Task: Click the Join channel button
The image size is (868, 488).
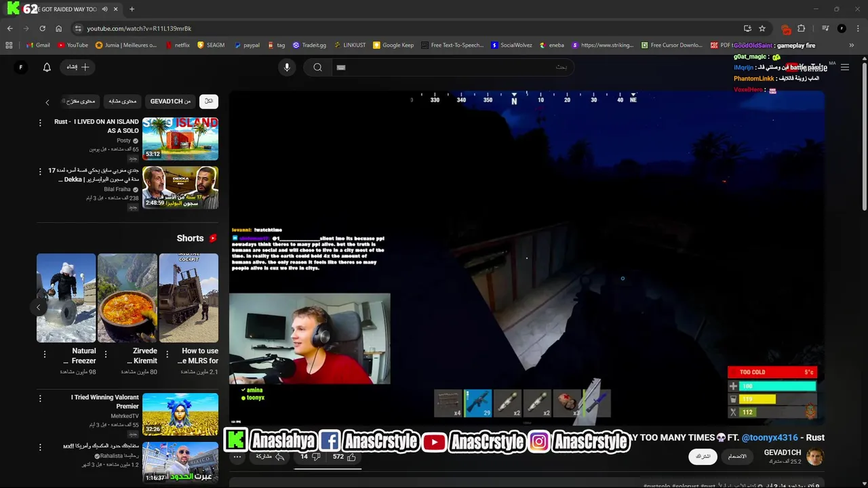Action: (x=737, y=457)
